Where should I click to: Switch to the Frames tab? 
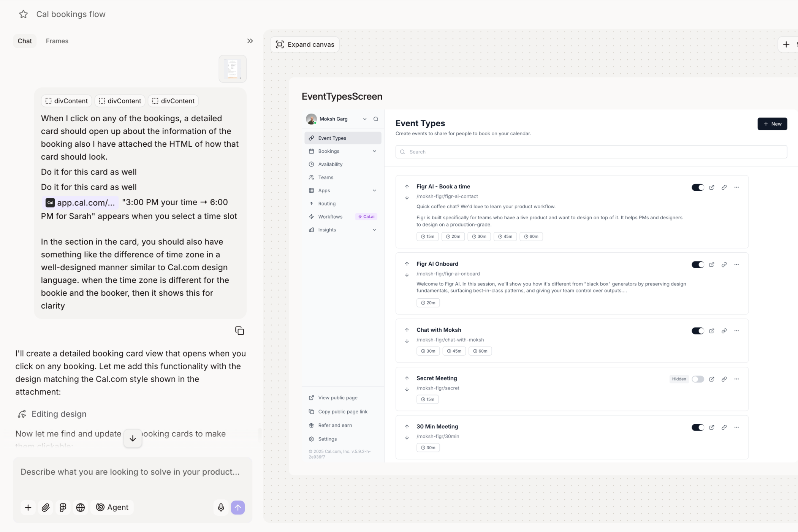(57, 41)
